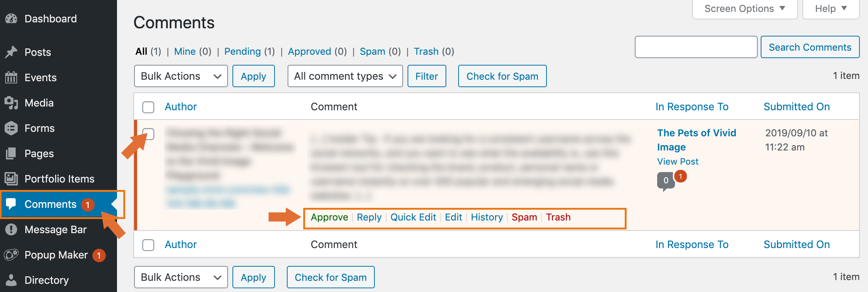This screenshot has width=868, height=292.
Task: Tick the pending comment's row checkbox
Action: click(148, 134)
